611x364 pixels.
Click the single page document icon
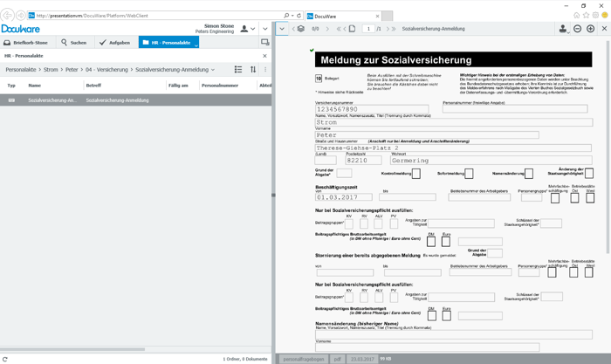point(353,29)
